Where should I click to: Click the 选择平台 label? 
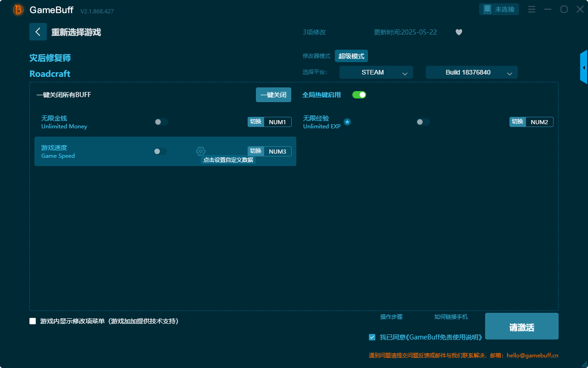point(315,72)
